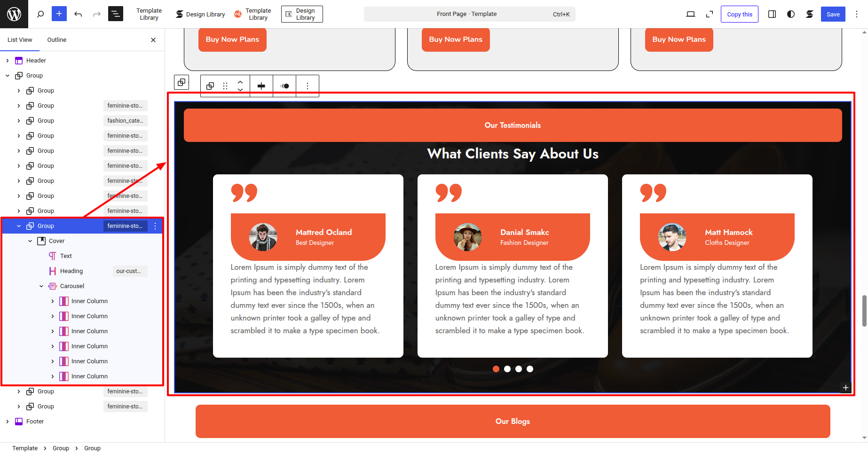Open block toolbar three-dot options
The height and width of the screenshot is (454, 868).
pyautogui.click(x=308, y=86)
